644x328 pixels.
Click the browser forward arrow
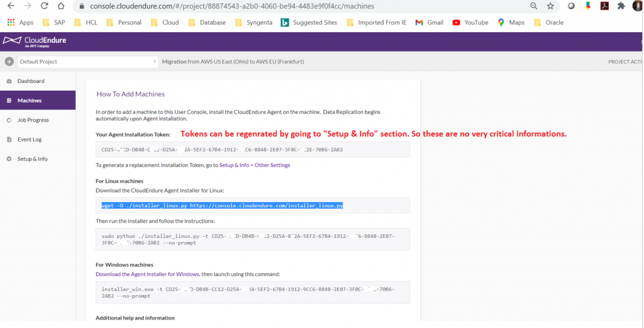pyautogui.click(x=28, y=6)
